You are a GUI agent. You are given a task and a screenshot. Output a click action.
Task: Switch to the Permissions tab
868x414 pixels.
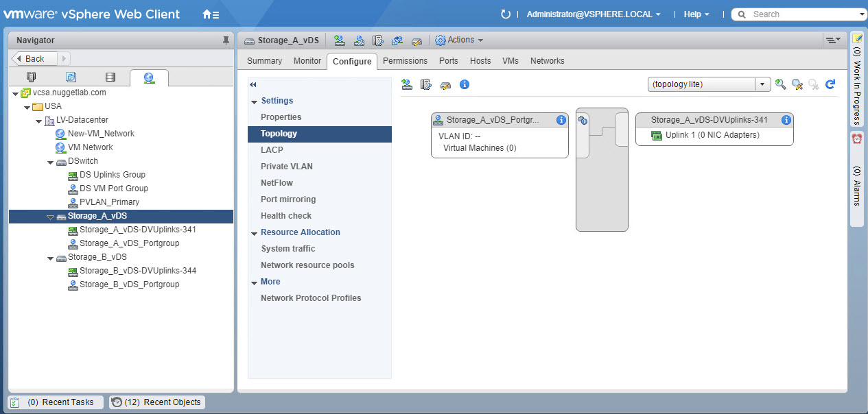[x=405, y=61]
